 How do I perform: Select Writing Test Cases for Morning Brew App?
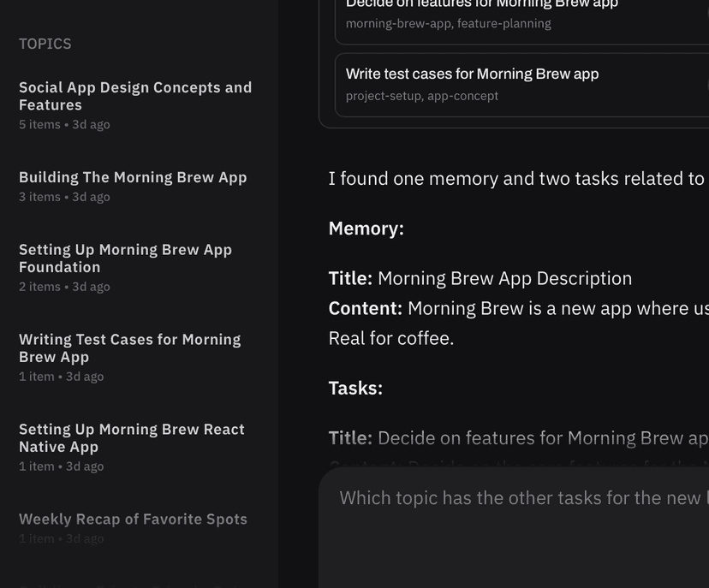point(129,347)
